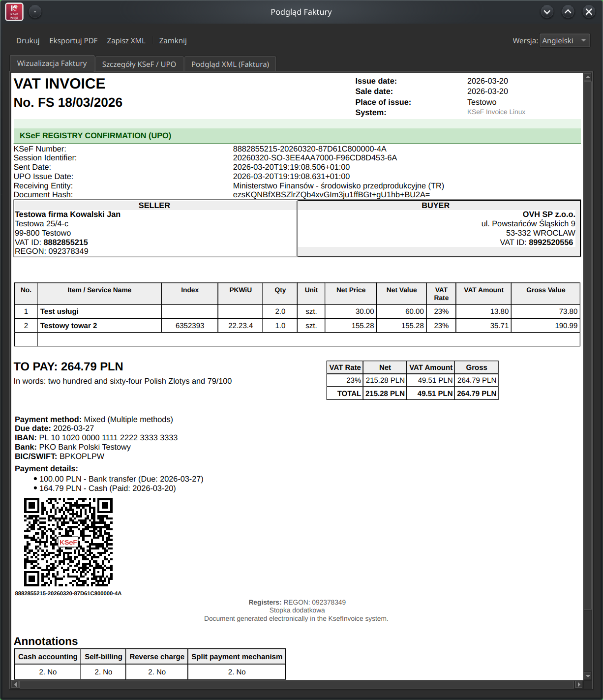Click the vertical scrollbar down arrow
The image size is (603, 700).
[588, 676]
